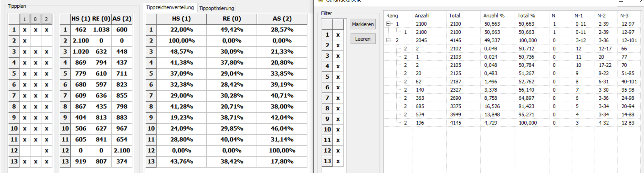Select the Tippzeichenverteilung tab

(170, 7)
